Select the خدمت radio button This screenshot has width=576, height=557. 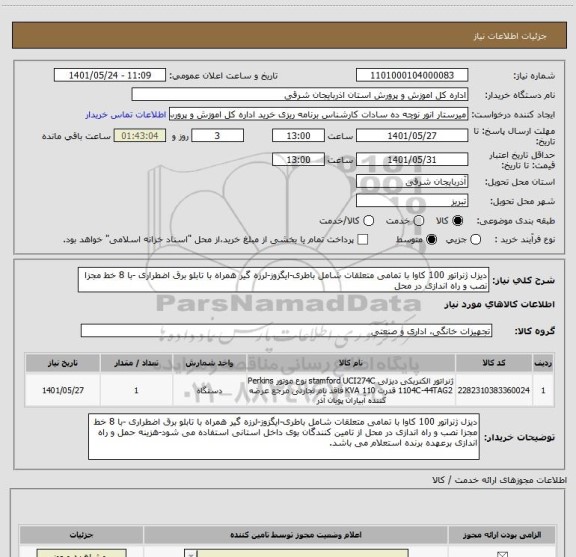(419, 221)
